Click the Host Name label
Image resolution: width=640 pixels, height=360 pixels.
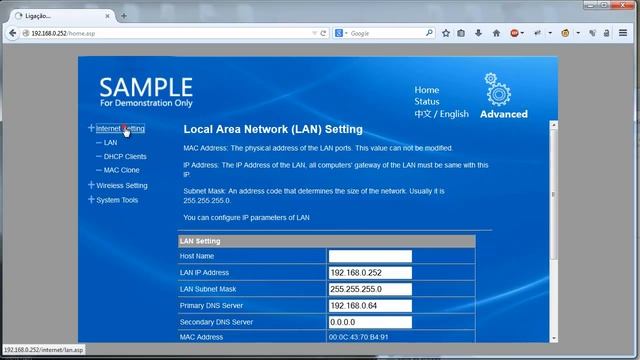pos(197,256)
